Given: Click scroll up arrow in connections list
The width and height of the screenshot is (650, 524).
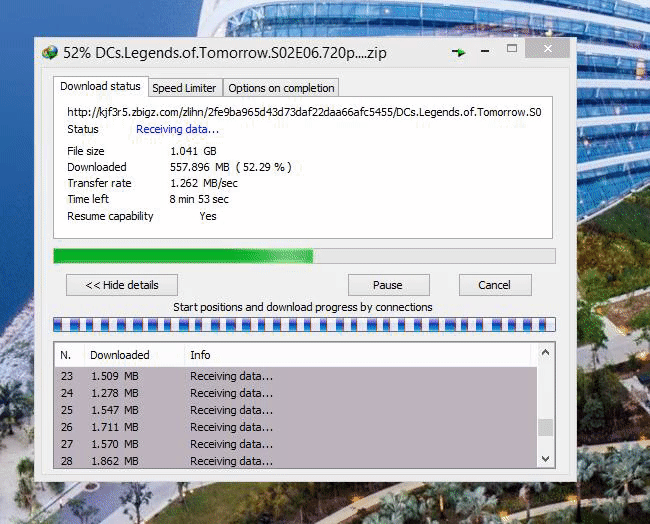Looking at the screenshot, I should [x=546, y=353].
